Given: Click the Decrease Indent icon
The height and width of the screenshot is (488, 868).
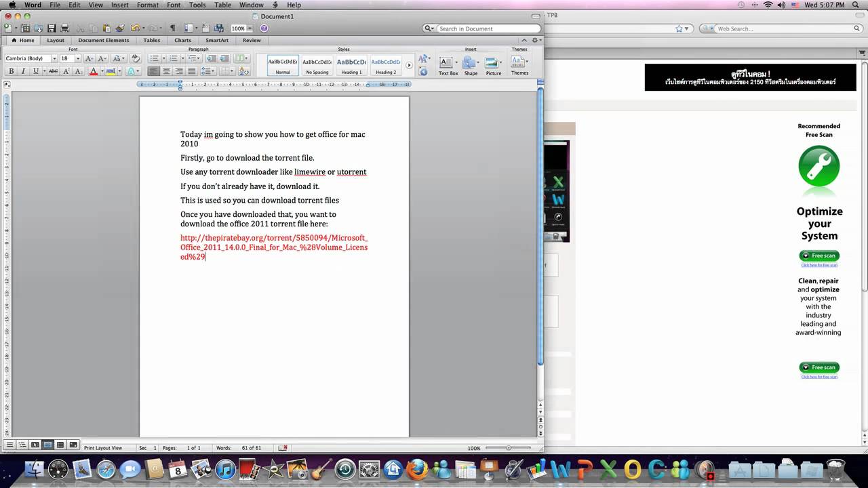Looking at the screenshot, I should click(211, 59).
